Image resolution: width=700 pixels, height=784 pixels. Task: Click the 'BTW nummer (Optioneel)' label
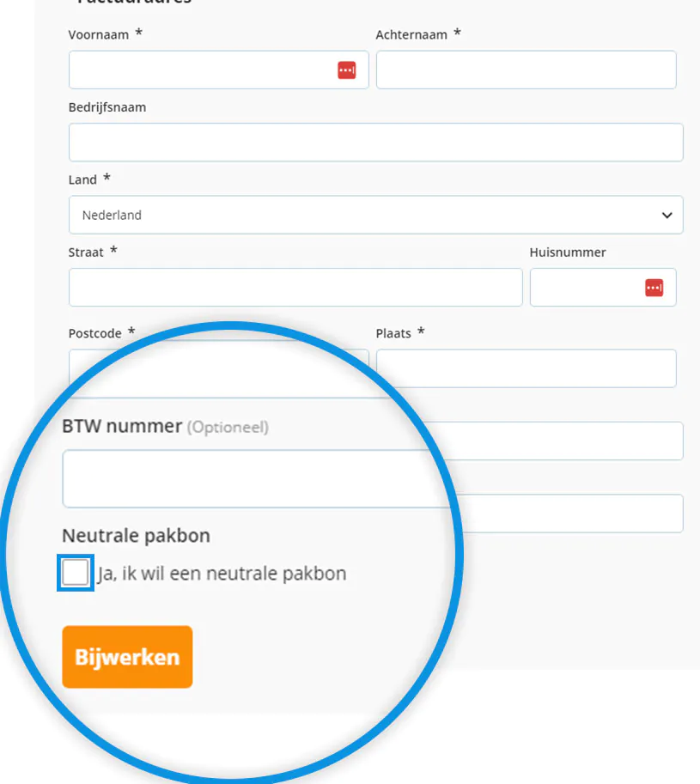(165, 426)
